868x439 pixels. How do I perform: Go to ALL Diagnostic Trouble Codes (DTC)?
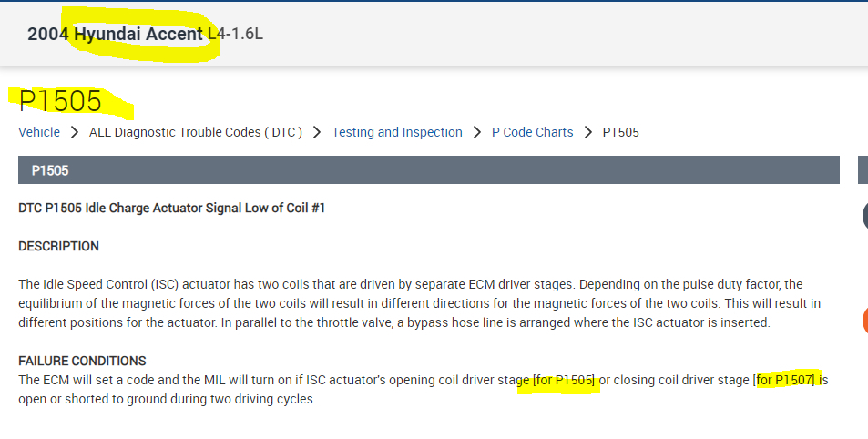(x=196, y=132)
